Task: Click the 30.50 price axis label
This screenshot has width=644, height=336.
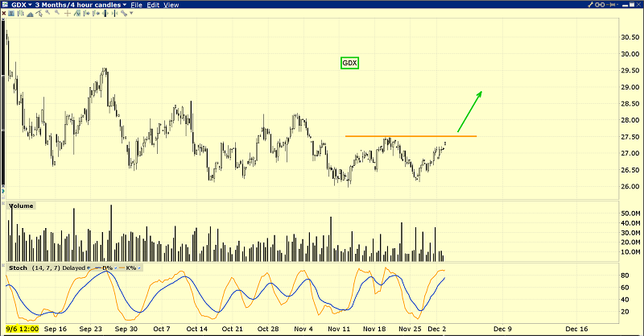Action: 630,37
